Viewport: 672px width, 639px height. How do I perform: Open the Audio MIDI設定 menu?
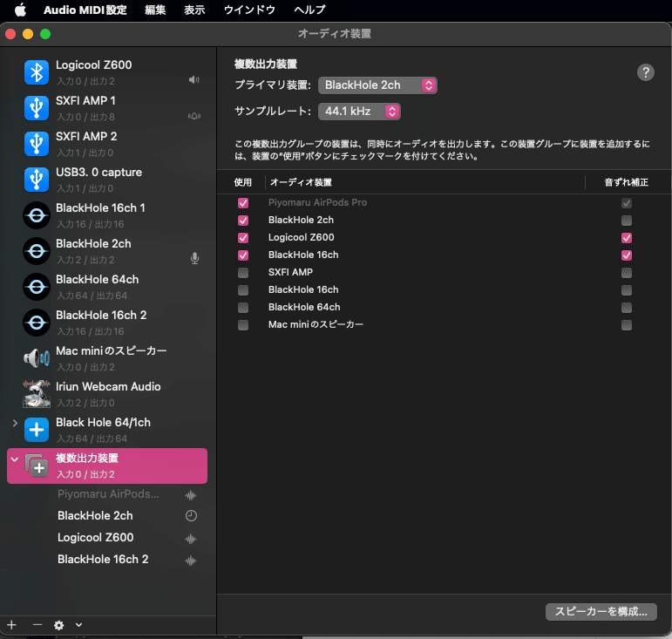click(85, 10)
